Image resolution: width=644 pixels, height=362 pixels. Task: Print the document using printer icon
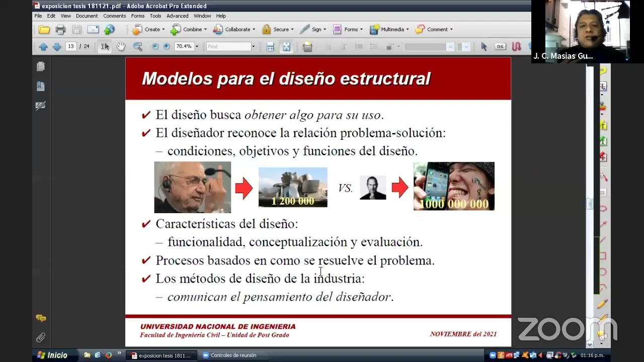pos(60,30)
